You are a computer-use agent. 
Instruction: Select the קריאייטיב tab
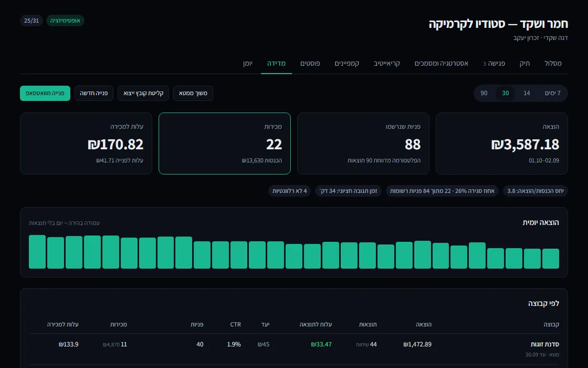click(x=386, y=63)
